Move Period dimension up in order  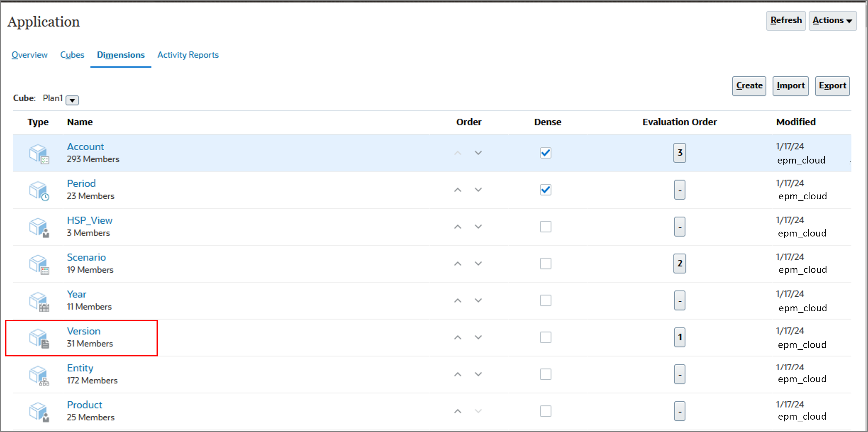[x=457, y=190]
